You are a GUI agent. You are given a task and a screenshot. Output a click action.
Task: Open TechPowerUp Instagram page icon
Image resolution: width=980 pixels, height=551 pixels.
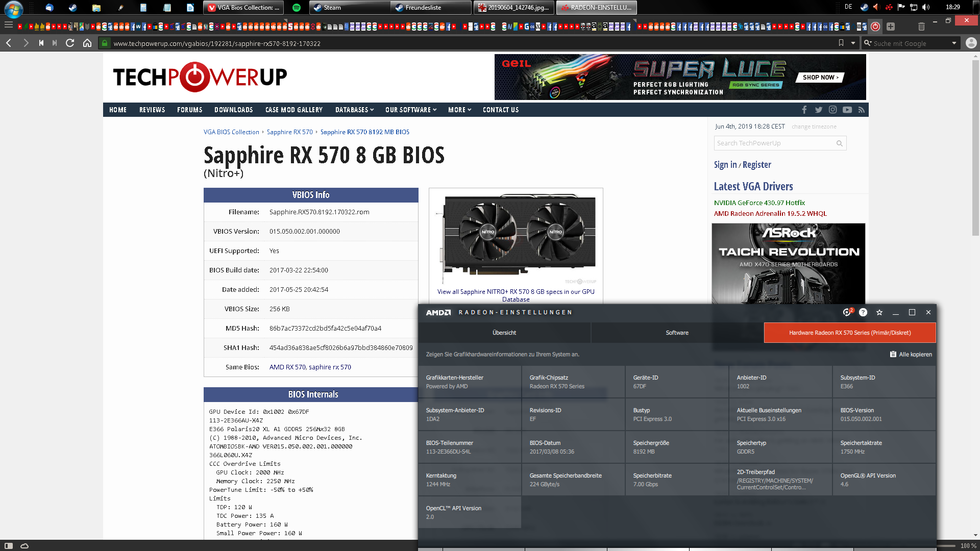point(833,110)
